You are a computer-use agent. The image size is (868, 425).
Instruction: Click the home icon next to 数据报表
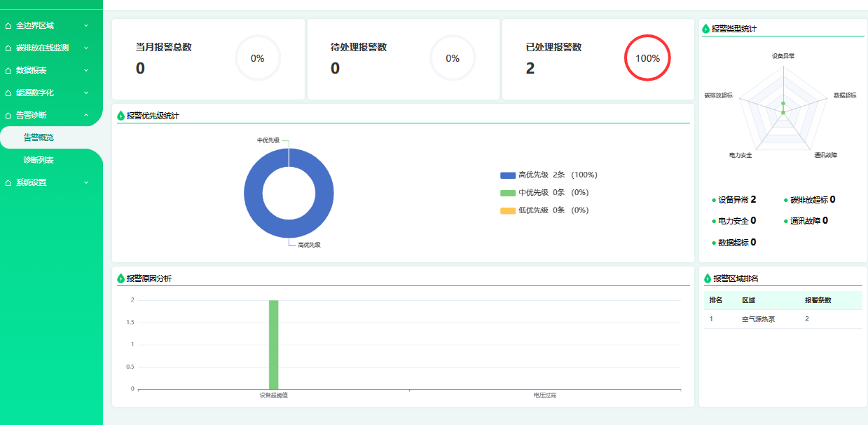8,71
